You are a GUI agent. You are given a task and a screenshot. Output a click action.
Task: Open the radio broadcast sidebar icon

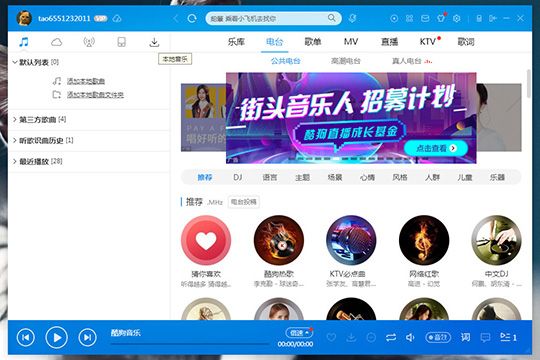point(89,42)
